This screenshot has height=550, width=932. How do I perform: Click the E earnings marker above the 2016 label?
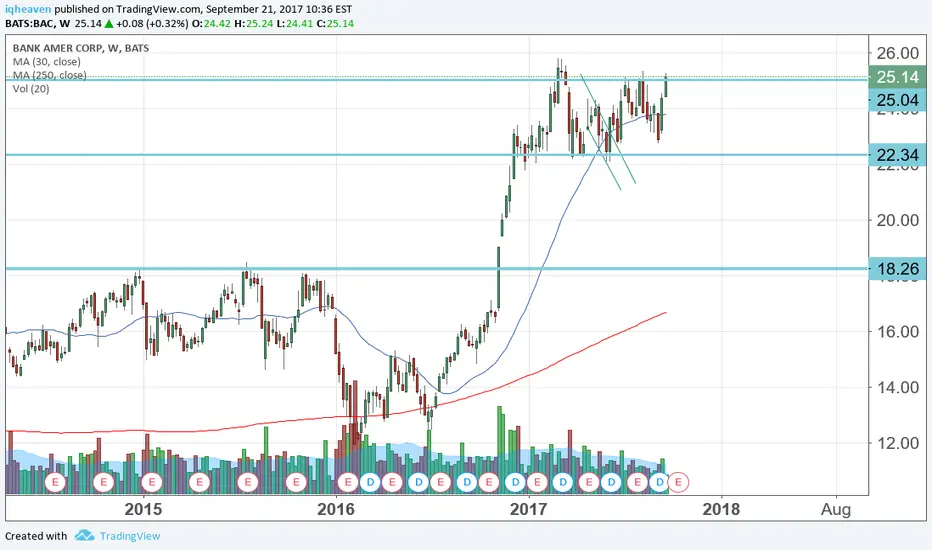tap(348, 482)
